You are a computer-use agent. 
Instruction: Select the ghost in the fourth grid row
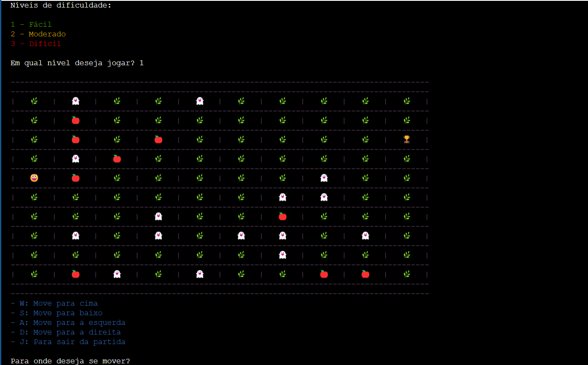pyautogui.click(x=76, y=159)
